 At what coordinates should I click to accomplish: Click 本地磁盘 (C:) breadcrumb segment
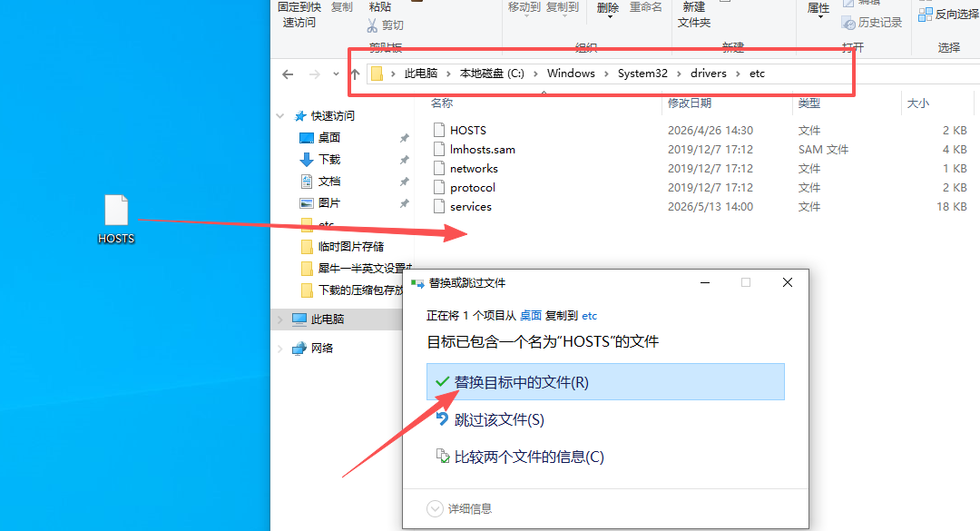pos(492,74)
